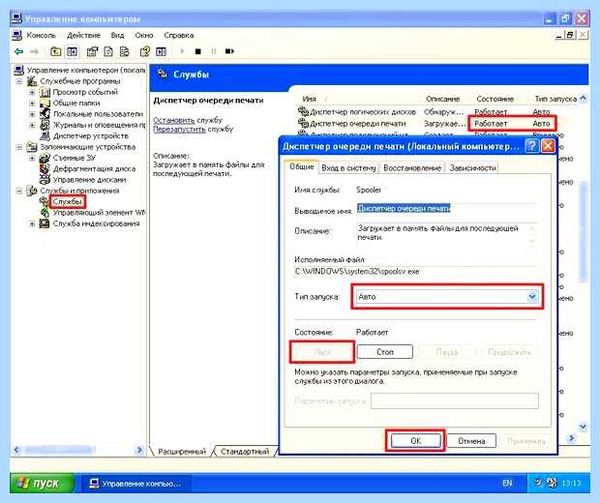Image resolution: width=600 pixels, height=503 pixels.
Task: Select the Общие папки tree icon
Action: (x=45, y=103)
